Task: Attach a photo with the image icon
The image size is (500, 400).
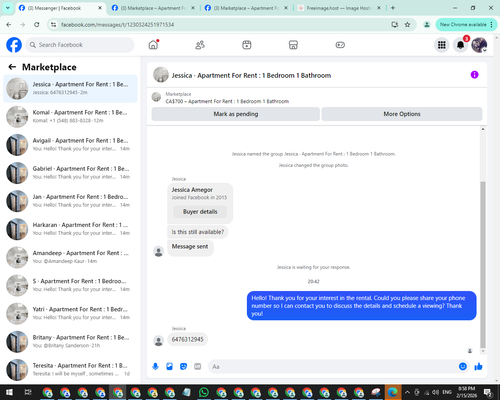Action: tap(169, 367)
